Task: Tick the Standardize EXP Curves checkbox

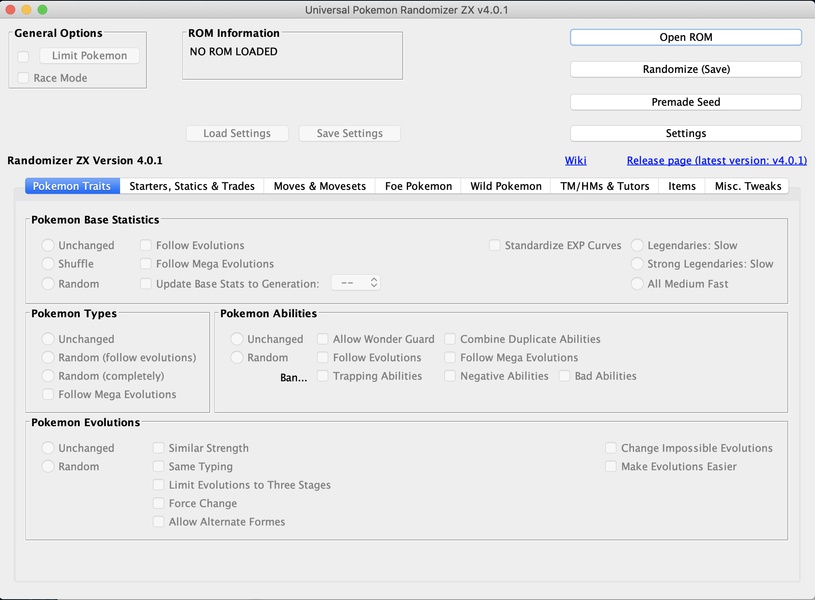Action: pyautogui.click(x=496, y=245)
